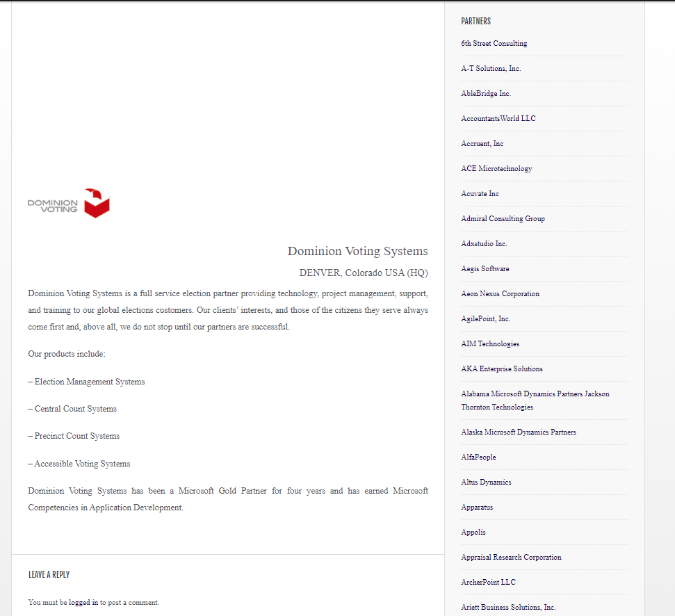Click Altus Dynamics partner link
675x616 pixels.
(486, 482)
